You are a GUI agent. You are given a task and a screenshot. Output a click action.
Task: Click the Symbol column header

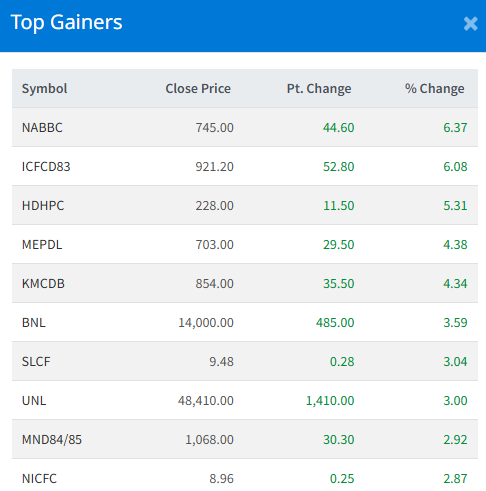(44, 89)
